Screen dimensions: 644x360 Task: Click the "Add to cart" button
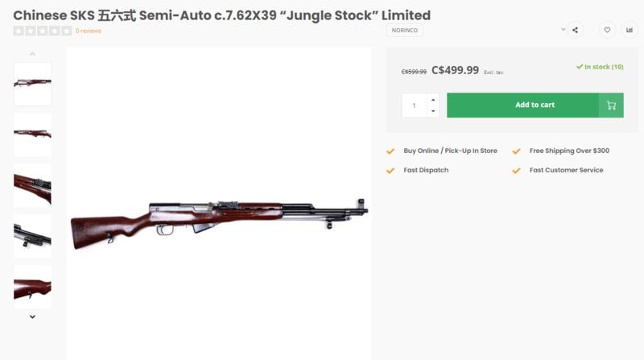click(523, 106)
